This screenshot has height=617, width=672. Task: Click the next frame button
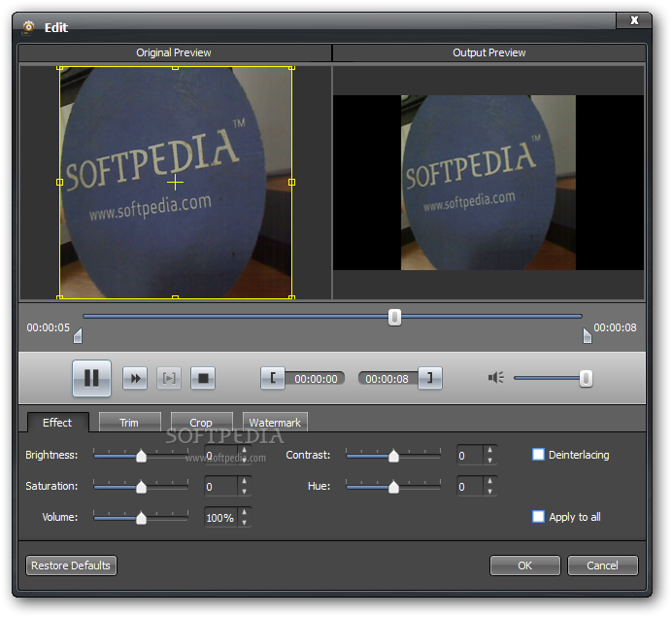[x=169, y=378]
